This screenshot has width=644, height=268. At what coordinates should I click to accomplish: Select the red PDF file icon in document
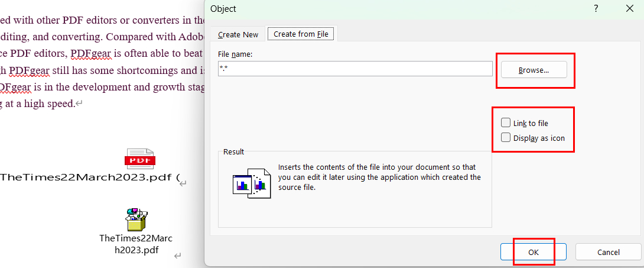tap(140, 159)
